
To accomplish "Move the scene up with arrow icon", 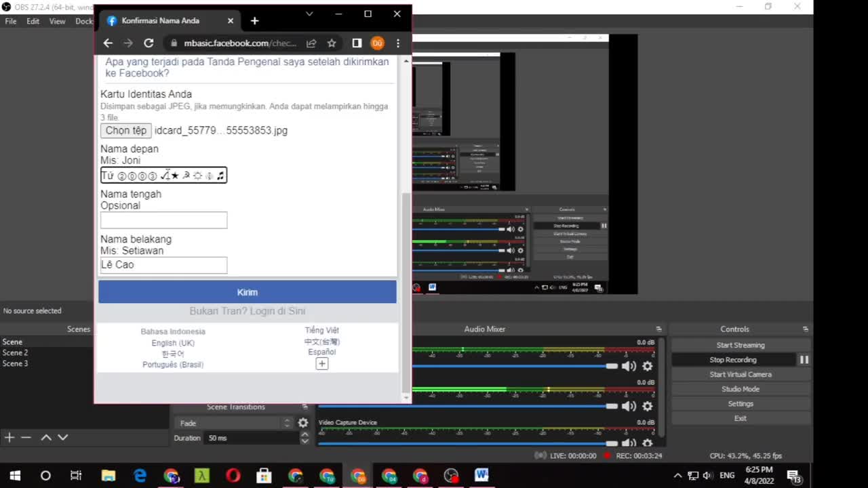I will pyautogui.click(x=46, y=437).
